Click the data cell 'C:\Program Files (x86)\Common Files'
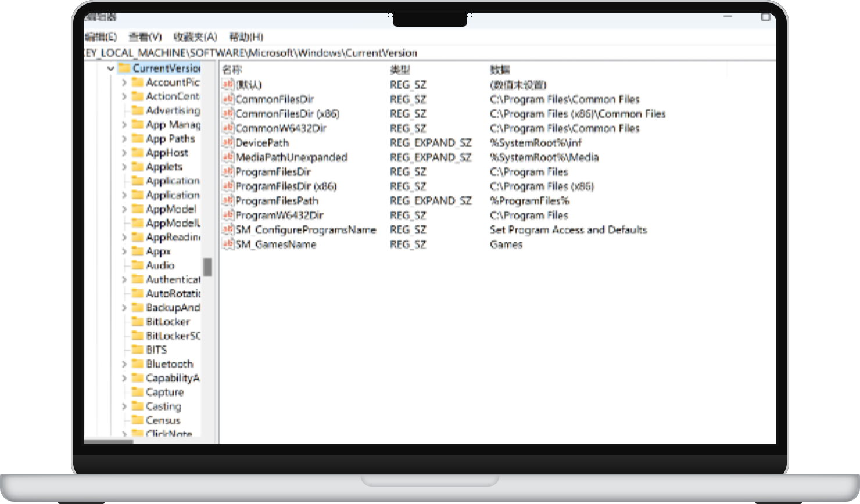 point(578,114)
